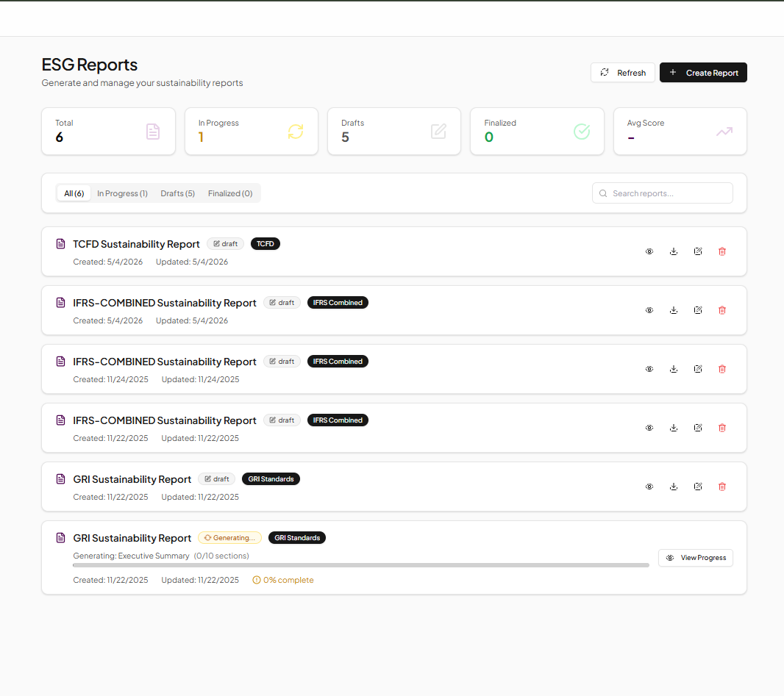Click the generating GRI report progress bar
Viewport: 784px width, 696px height.
pyautogui.click(x=361, y=565)
